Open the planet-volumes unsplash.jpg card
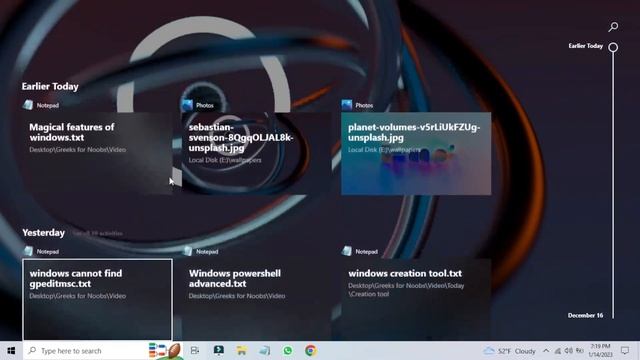Screen dimensions: 640x360 tap(416, 153)
